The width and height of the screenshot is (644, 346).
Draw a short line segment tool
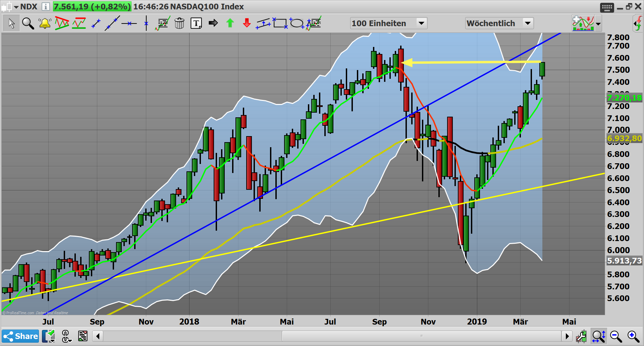click(x=96, y=23)
